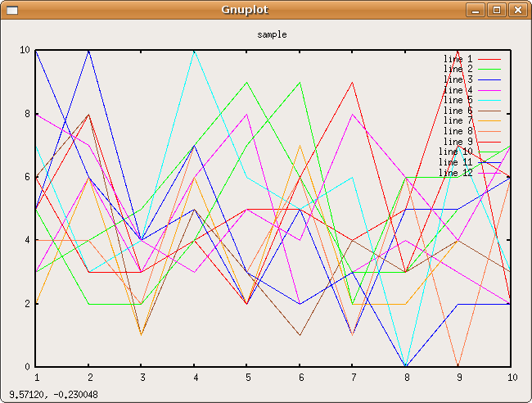This screenshot has width=532, height=403.
Task: Click the magenta sample next to line 4
Action: 489,90
